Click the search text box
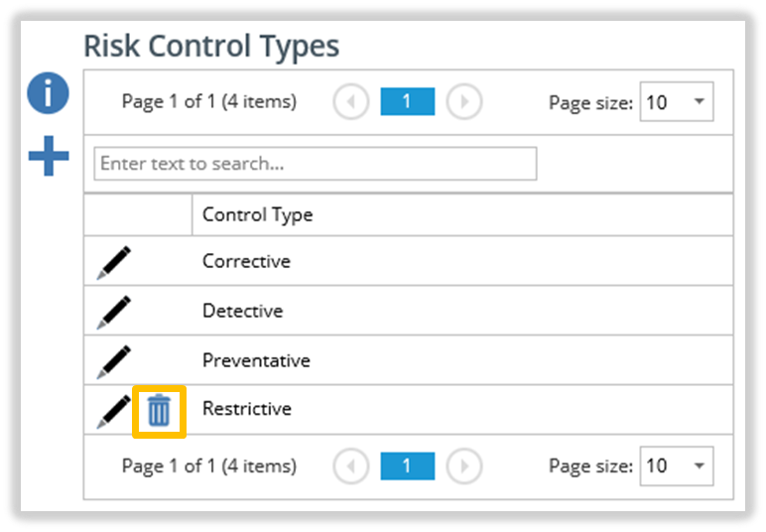766x532 pixels. [316, 164]
